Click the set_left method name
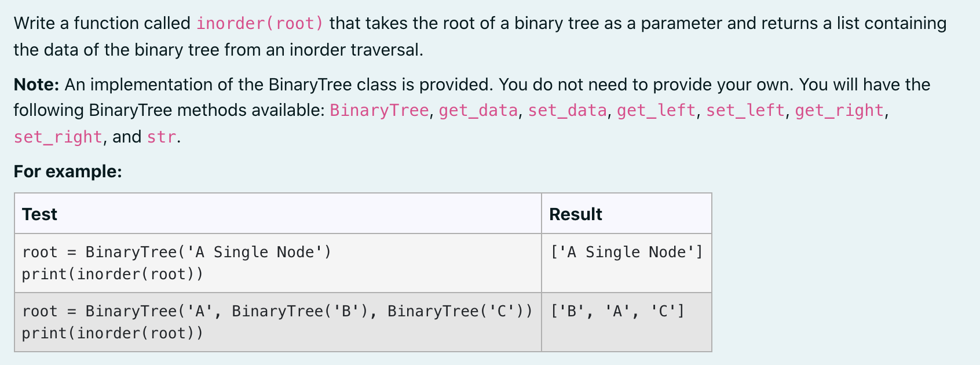This screenshot has width=980, height=365. (745, 110)
